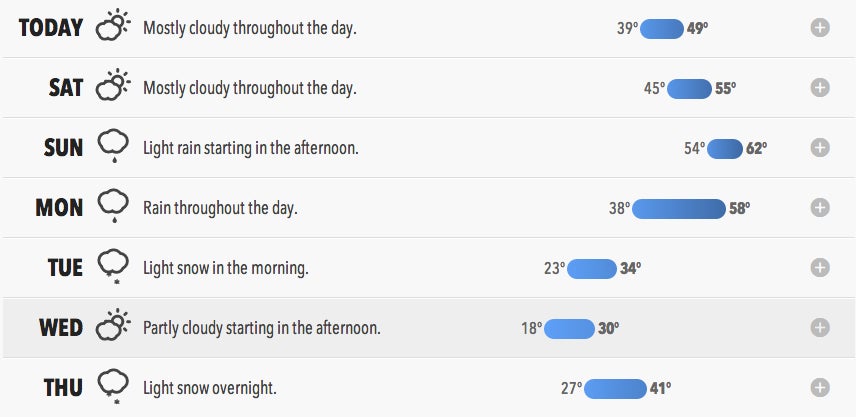Expand MON forecast with plus button
This screenshot has width=856, height=417.
(820, 208)
